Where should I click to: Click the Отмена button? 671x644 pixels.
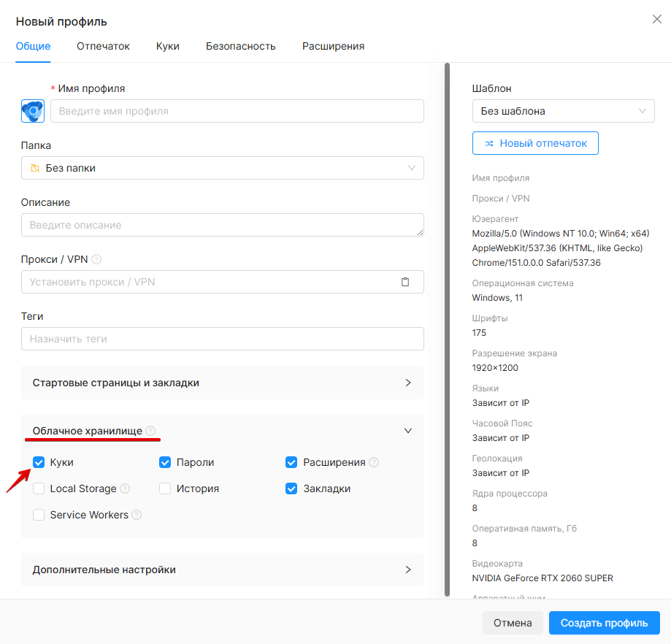(x=513, y=623)
